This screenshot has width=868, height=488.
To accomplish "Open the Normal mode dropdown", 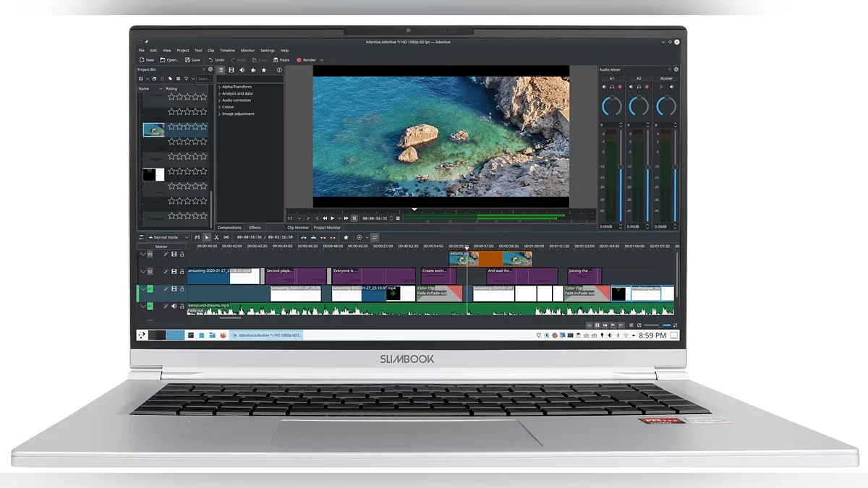I will pos(168,237).
